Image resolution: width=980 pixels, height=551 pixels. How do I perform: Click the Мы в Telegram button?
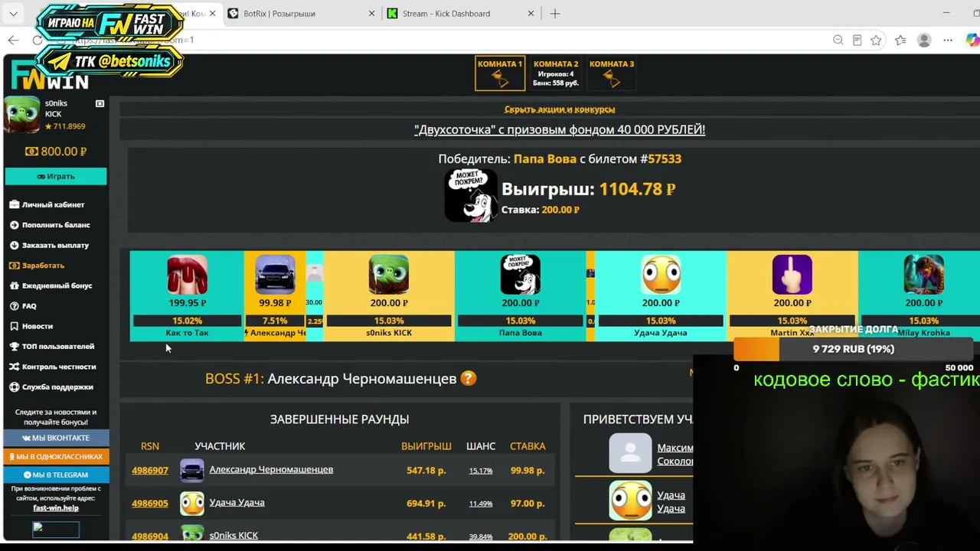56,474
